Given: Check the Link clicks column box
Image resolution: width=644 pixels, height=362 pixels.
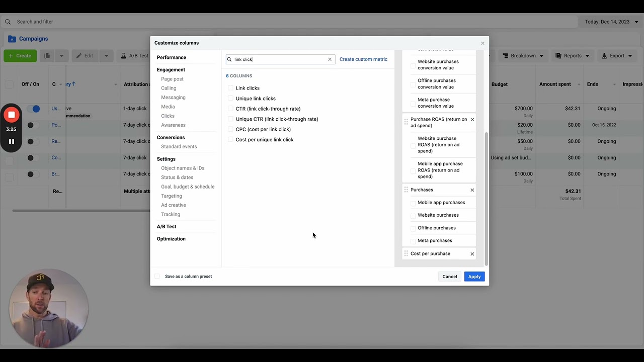Looking at the screenshot, I should click(230, 88).
